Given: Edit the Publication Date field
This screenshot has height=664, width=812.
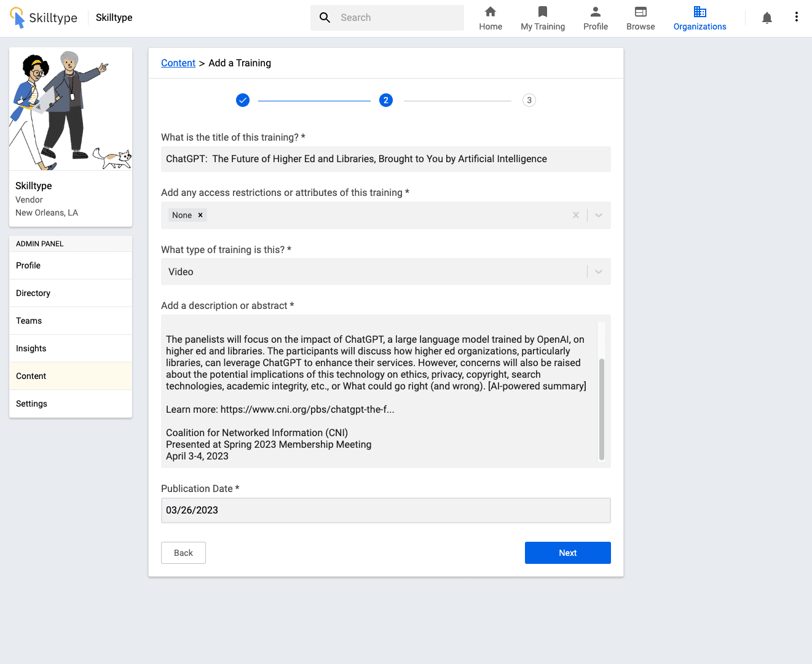Looking at the screenshot, I should point(386,510).
